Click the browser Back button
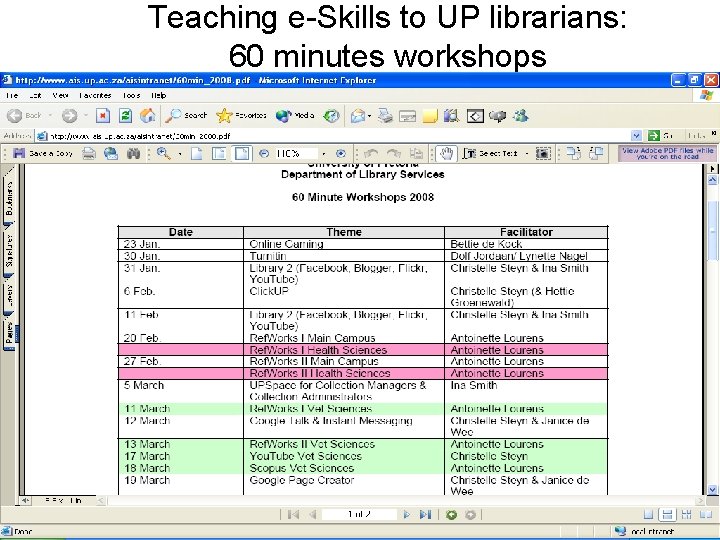The height and width of the screenshot is (540, 720). point(24,115)
